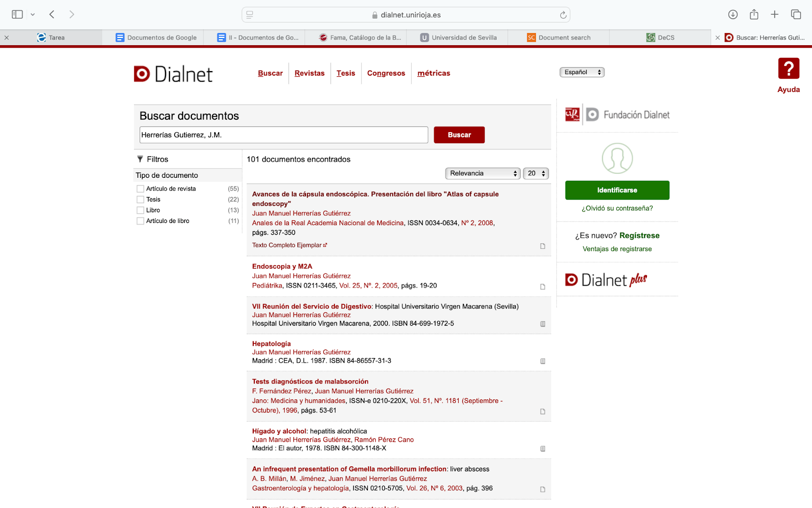This screenshot has height=508, width=812.
Task: Open the Buscar menu item
Action: coord(270,73)
